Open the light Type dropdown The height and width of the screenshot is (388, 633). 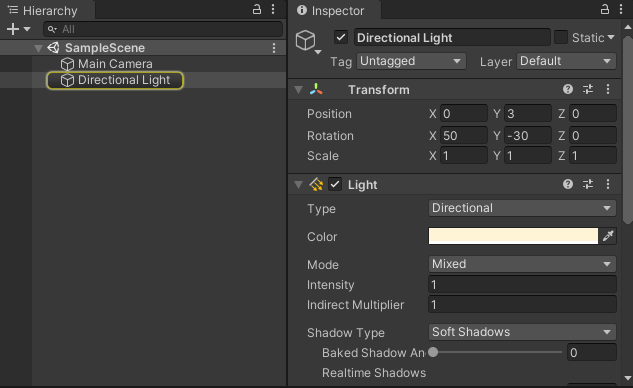coord(522,208)
